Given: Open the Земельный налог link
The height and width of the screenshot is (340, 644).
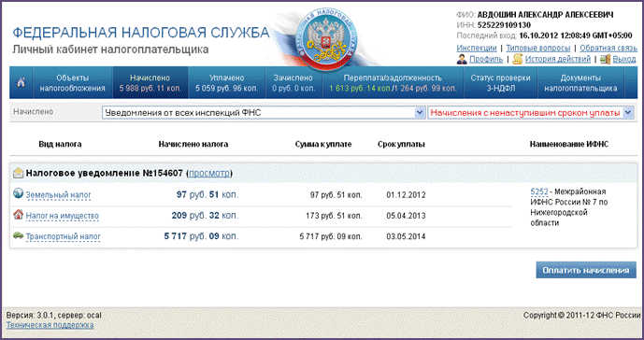Looking at the screenshot, I should coord(58,195).
